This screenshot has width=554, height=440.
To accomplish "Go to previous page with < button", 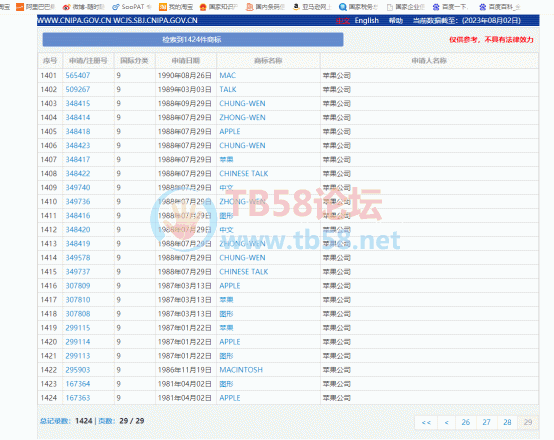I will 447,422.
